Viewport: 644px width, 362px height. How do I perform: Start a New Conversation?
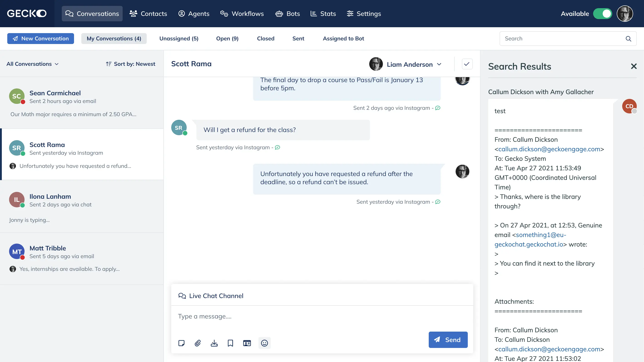tap(40, 39)
